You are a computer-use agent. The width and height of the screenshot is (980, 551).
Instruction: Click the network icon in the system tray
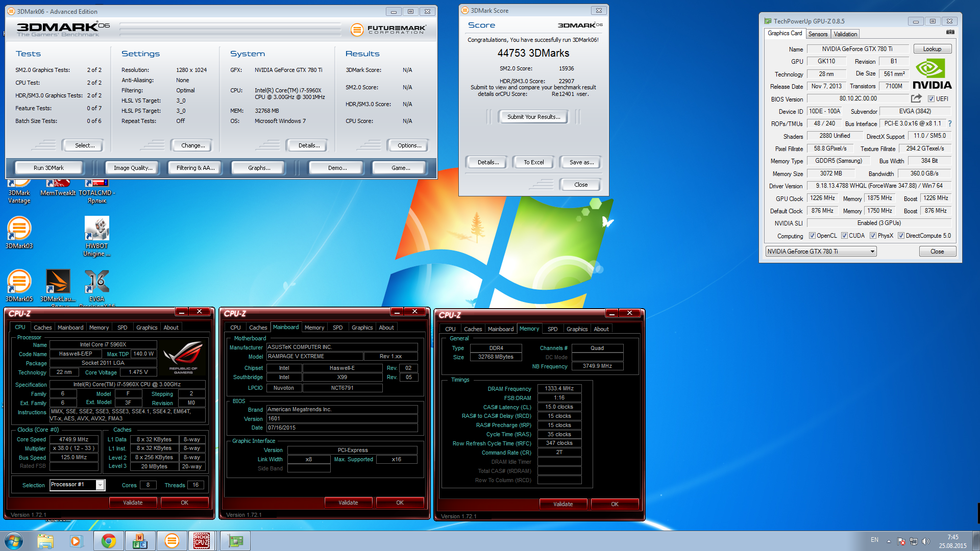[914, 541]
